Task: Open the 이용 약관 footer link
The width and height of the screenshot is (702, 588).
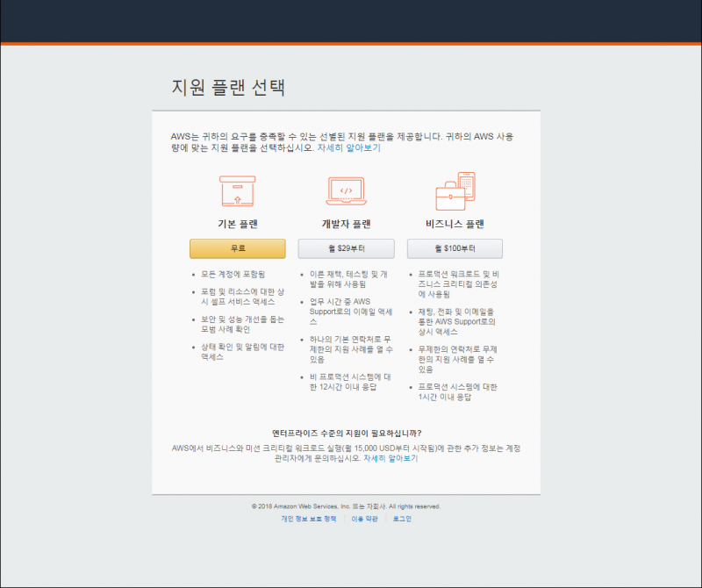Action: (x=364, y=519)
